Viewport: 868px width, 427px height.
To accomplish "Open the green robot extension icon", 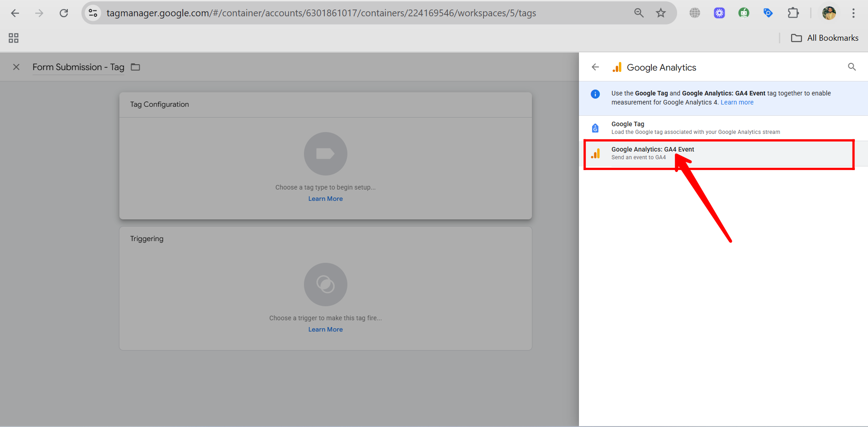I will point(744,13).
